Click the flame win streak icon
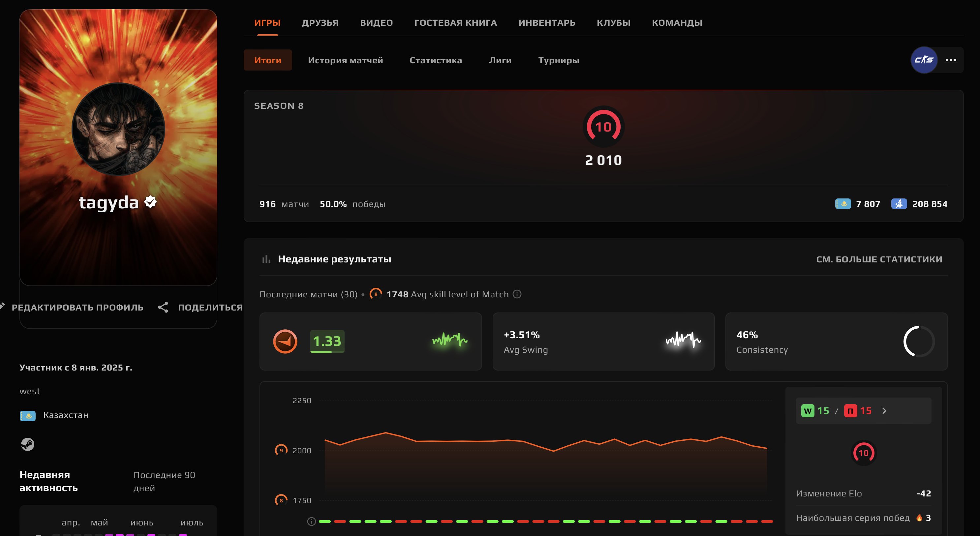 pyautogui.click(x=919, y=517)
